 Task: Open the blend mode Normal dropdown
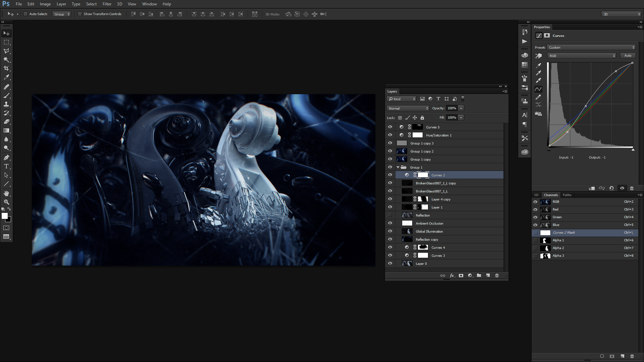[x=408, y=108]
